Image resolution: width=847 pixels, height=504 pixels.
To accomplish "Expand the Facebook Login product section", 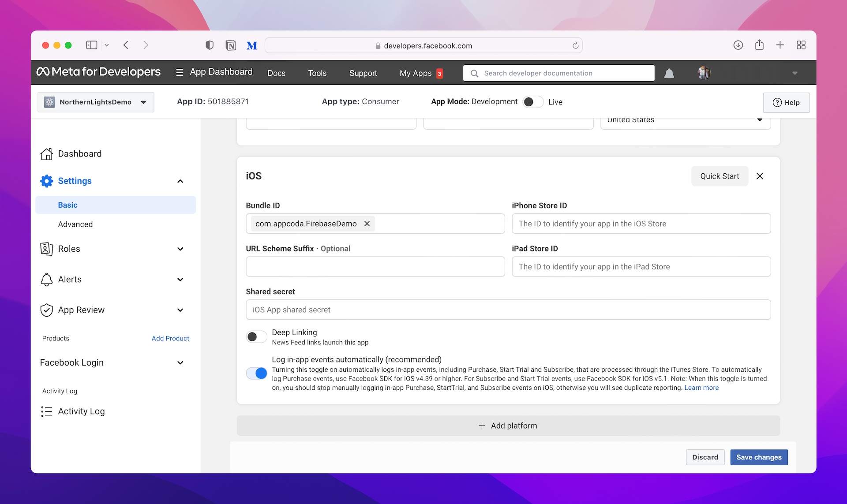I will [180, 362].
